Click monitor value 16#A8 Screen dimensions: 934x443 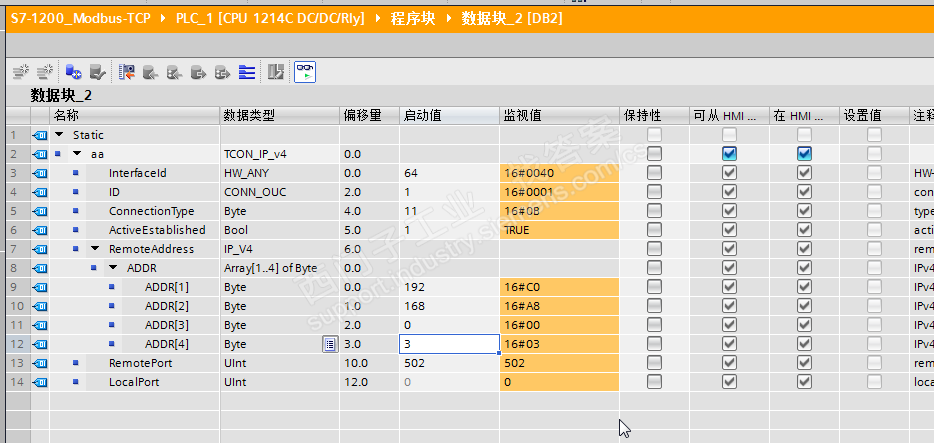coord(559,306)
